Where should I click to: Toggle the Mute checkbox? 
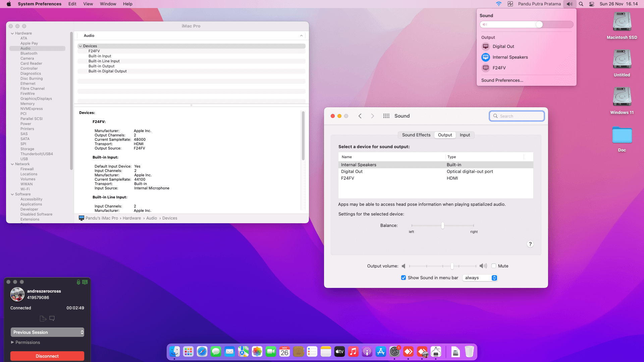click(494, 266)
